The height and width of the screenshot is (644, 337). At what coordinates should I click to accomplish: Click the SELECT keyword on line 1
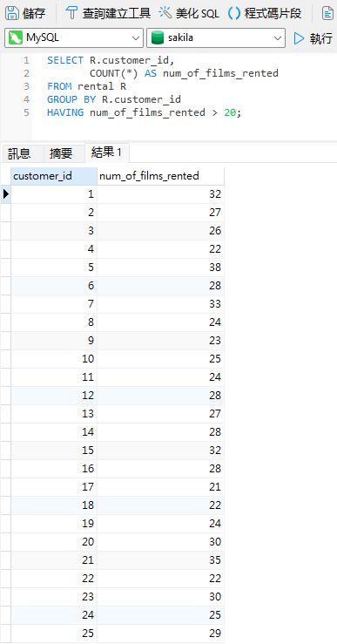pos(65,60)
